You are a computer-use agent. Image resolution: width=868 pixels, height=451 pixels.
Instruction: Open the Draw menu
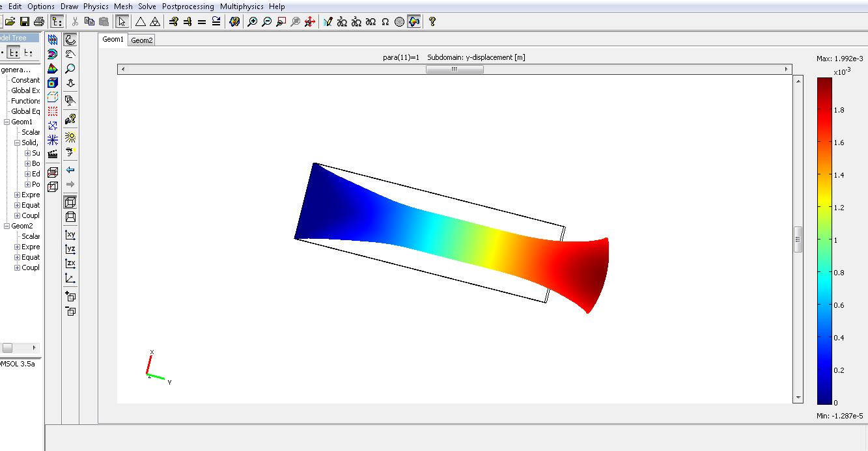pos(70,6)
